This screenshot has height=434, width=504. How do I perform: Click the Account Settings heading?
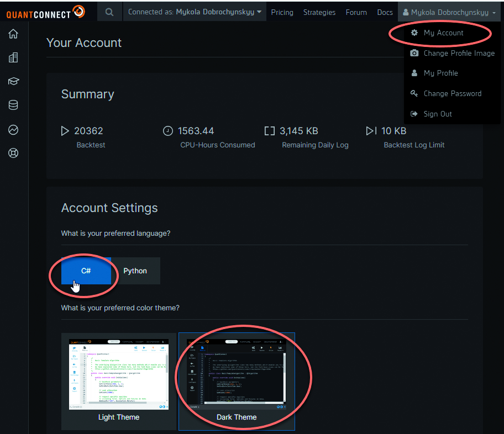pyautogui.click(x=109, y=208)
